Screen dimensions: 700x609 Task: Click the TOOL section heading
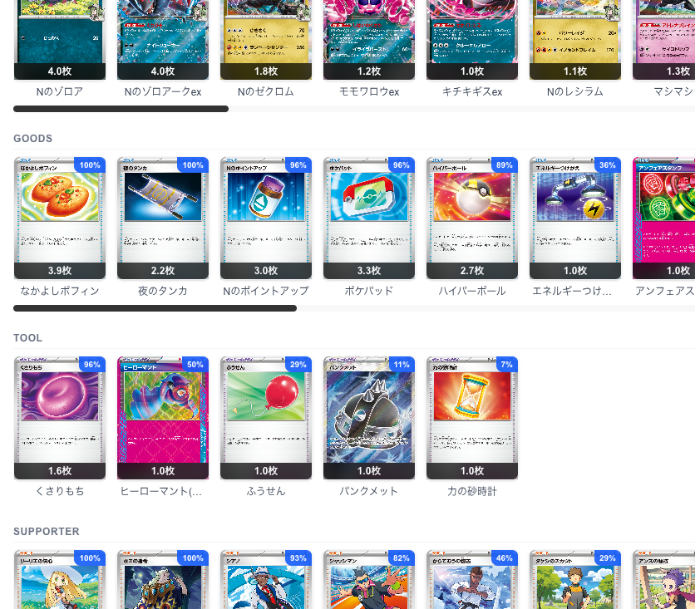click(27, 338)
